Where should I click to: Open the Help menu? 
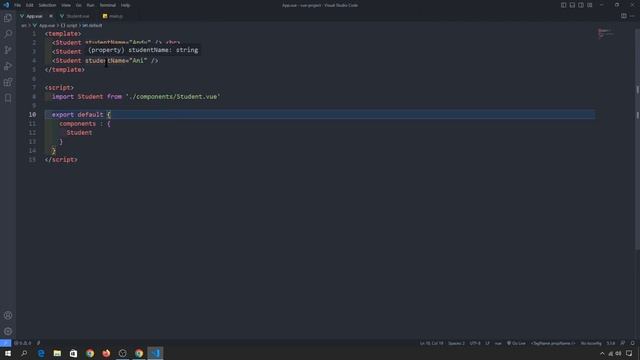point(125,5)
